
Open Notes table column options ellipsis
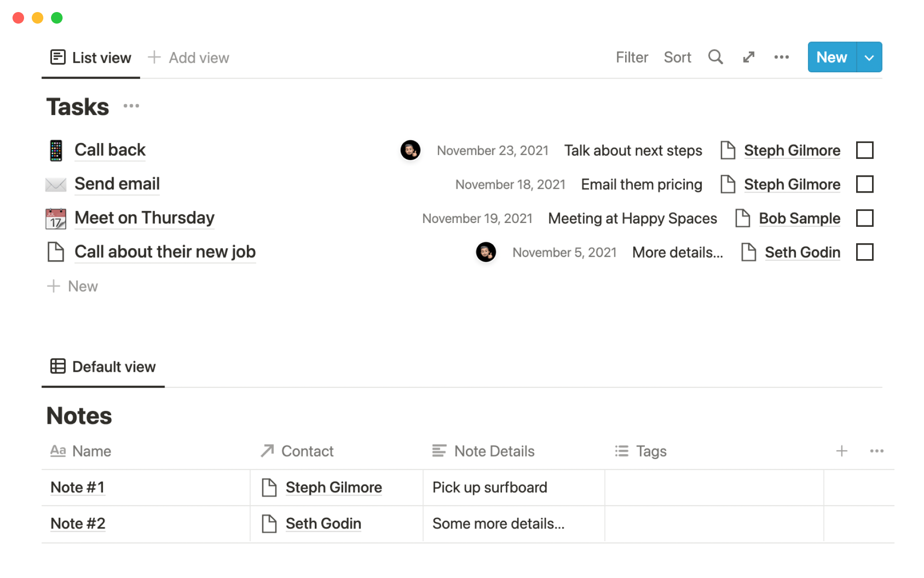876,451
